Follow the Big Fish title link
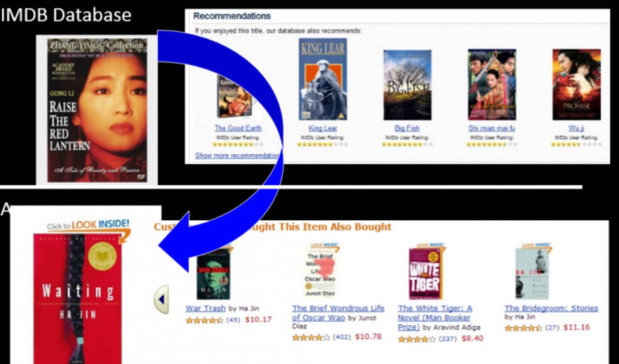 tap(407, 128)
